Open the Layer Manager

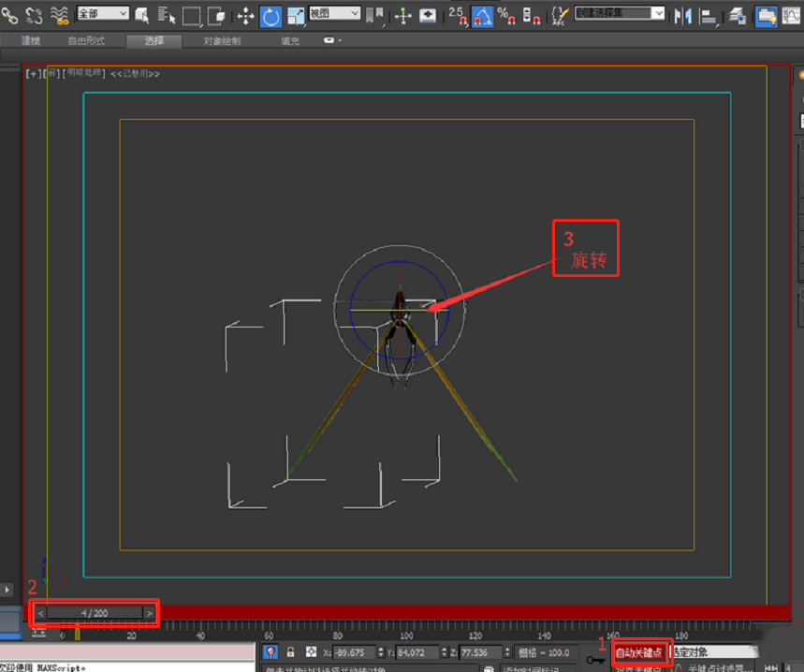(737, 16)
